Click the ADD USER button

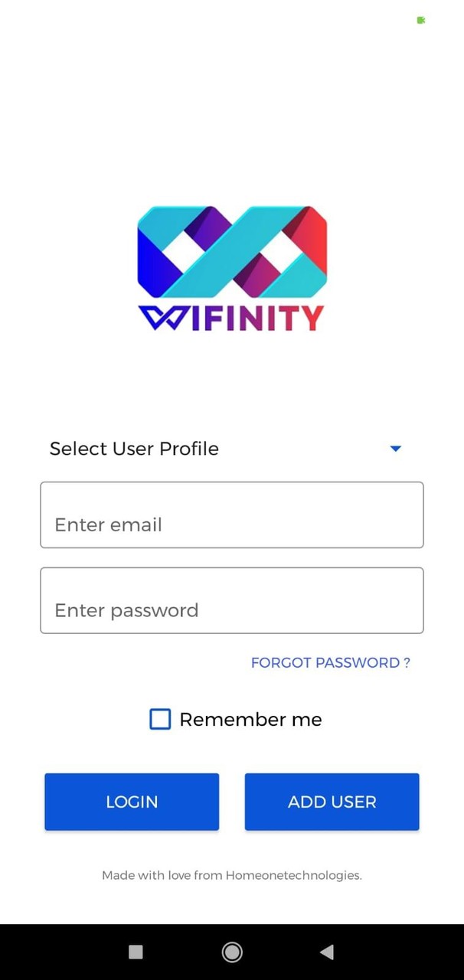click(x=332, y=802)
